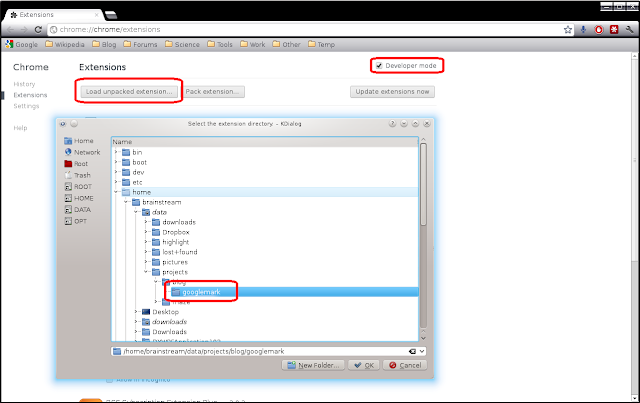Image resolution: width=640 pixels, height=403 pixels.
Task: Click Update extensions now button
Action: (392, 91)
